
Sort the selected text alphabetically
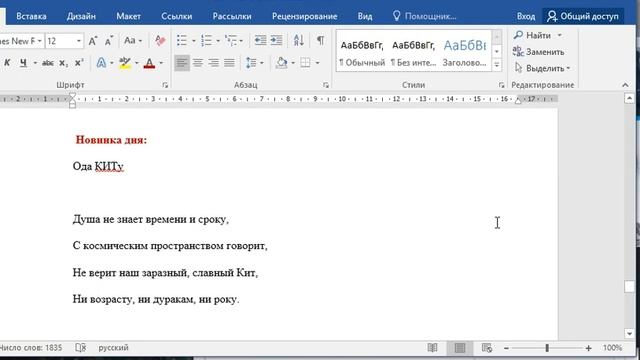click(x=299, y=40)
